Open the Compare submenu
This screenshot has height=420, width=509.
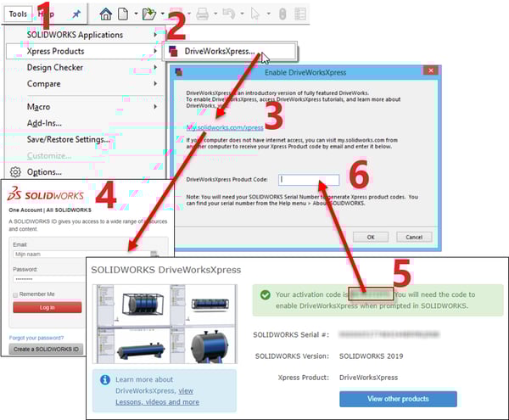pos(86,84)
